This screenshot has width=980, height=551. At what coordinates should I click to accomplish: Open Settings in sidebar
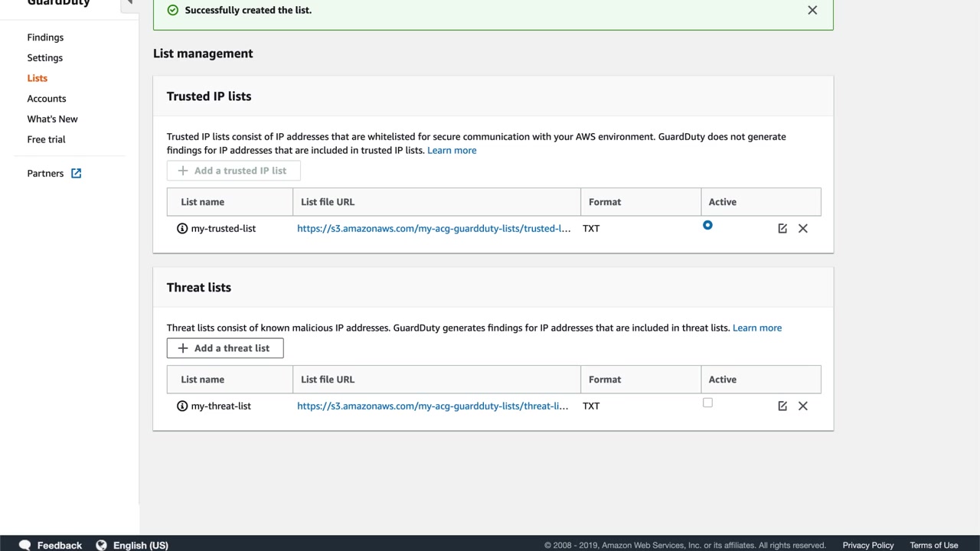click(x=45, y=58)
